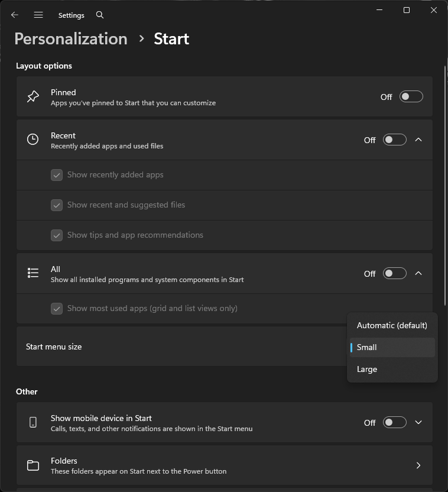
Task: Toggle the Pinned switch
Action: (x=411, y=96)
